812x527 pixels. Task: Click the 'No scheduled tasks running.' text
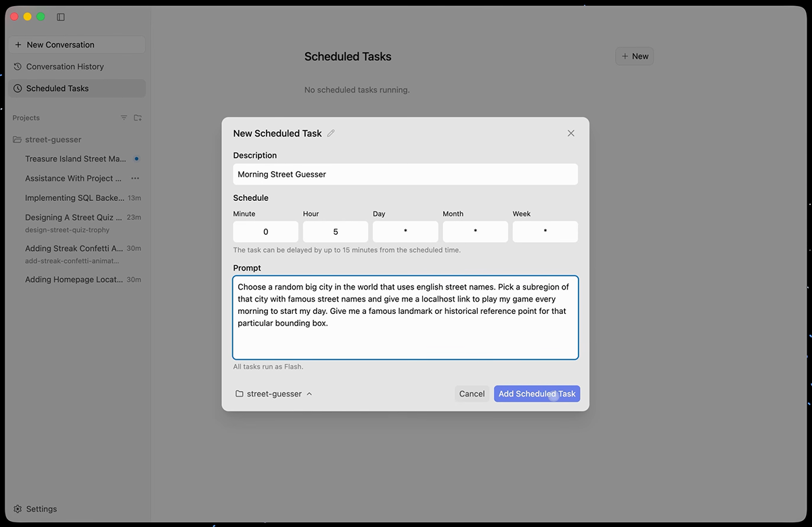(x=357, y=90)
